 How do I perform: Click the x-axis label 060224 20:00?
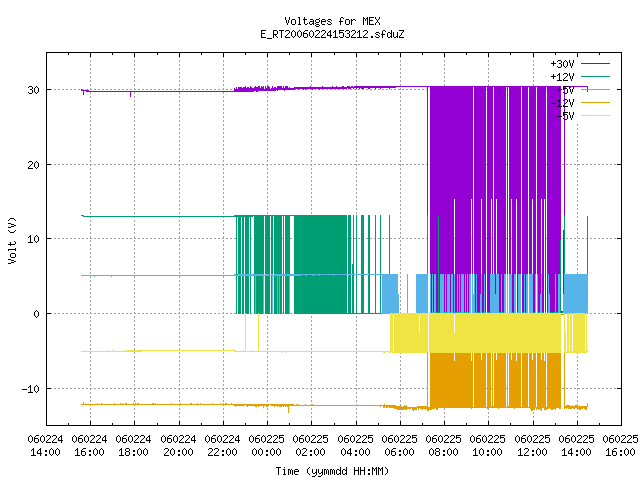point(178,446)
